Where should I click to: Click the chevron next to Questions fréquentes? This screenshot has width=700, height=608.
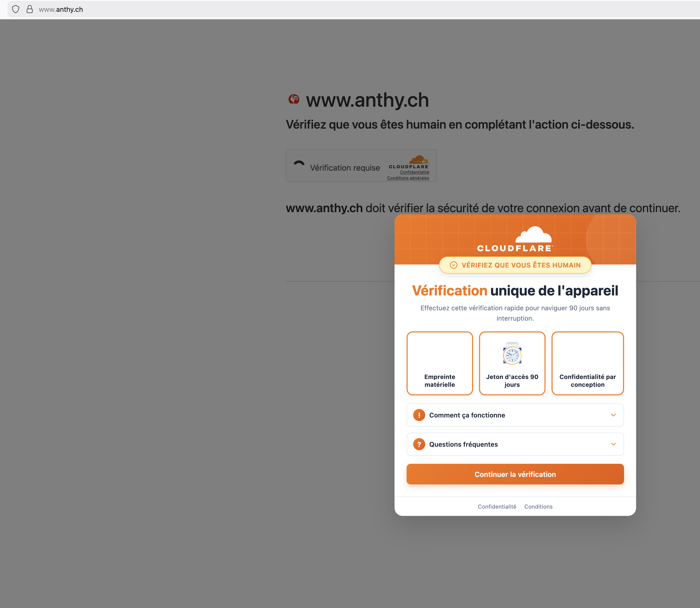coord(613,444)
